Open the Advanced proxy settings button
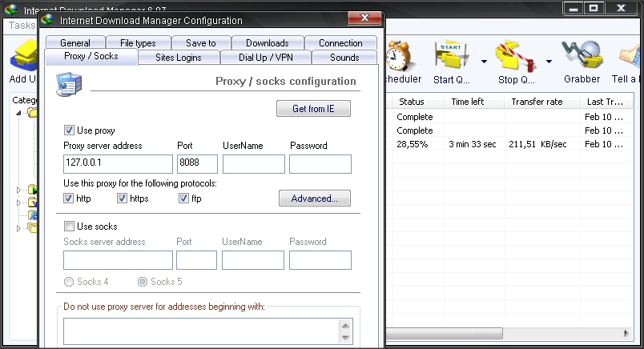 (x=315, y=199)
